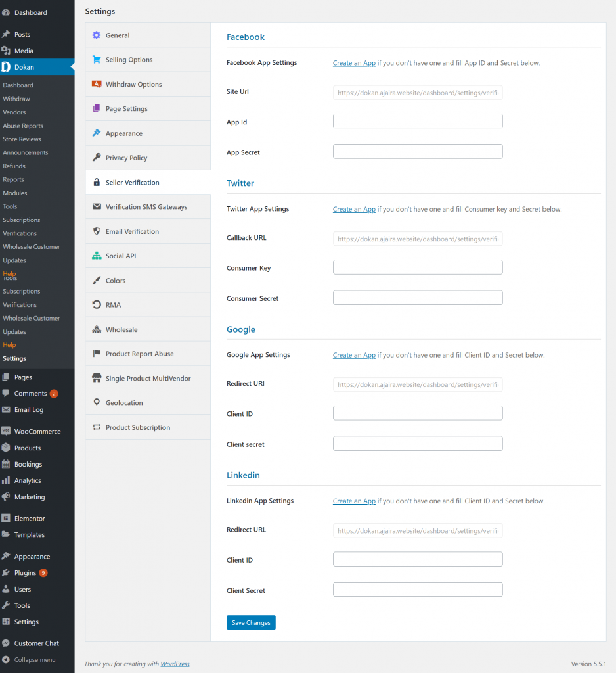Switch to the Withdraw Options tab
616x673 pixels.
[148, 84]
